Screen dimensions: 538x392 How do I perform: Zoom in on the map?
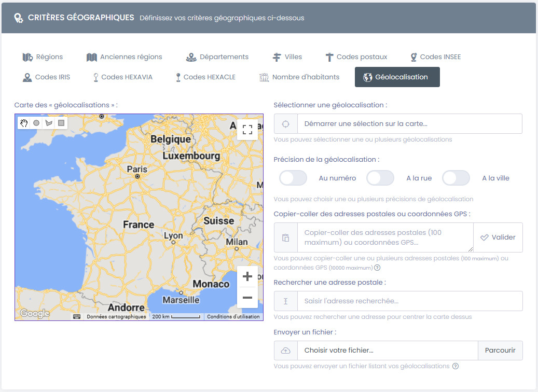247,276
